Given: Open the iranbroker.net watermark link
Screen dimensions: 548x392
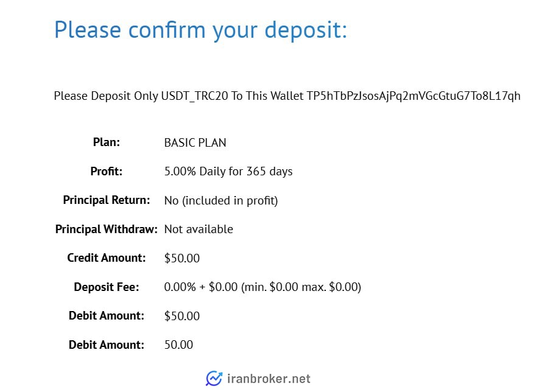Looking at the screenshot, I should click(x=269, y=379).
